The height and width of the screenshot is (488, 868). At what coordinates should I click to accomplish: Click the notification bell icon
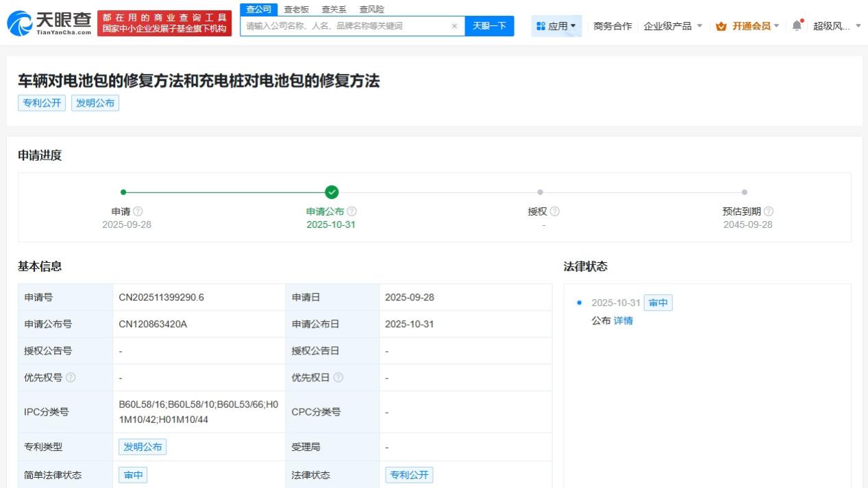pyautogui.click(x=797, y=25)
